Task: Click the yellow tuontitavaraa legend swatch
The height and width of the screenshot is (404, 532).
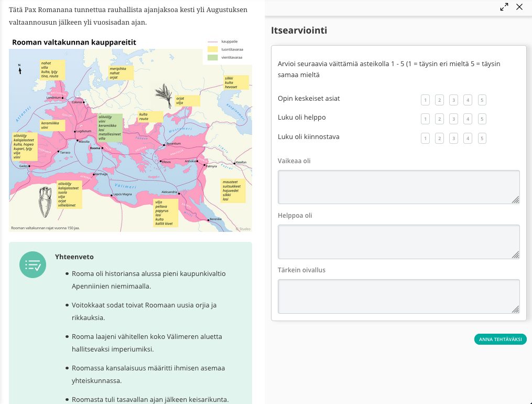Action: pyautogui.click(x=212, y=49)
